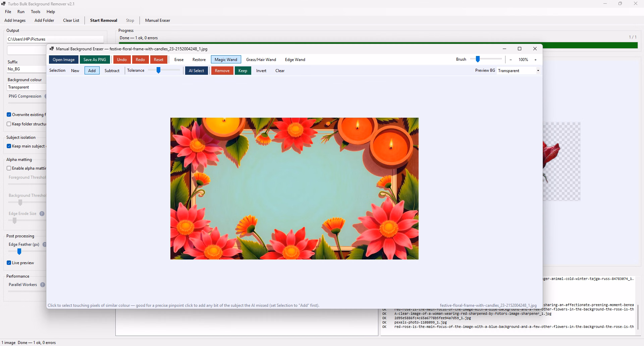Screen dimensions: 644x346
Task: Open the Help menu
Action: 51,12
